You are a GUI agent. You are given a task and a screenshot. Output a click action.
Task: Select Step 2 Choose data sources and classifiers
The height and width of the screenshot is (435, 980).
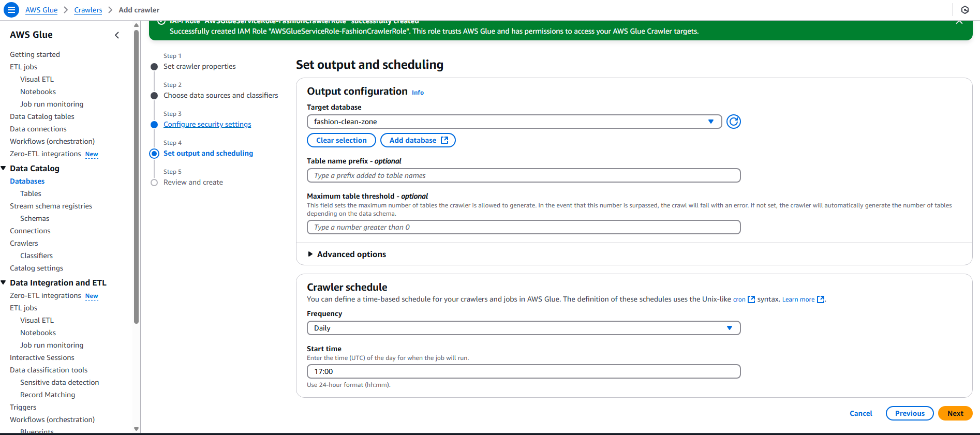click(220, 95)
